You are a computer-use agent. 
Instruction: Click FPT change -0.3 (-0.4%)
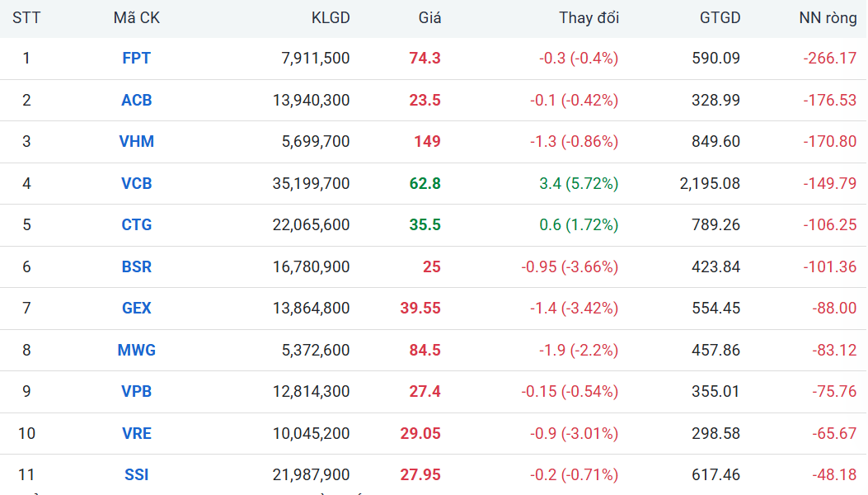579,59
